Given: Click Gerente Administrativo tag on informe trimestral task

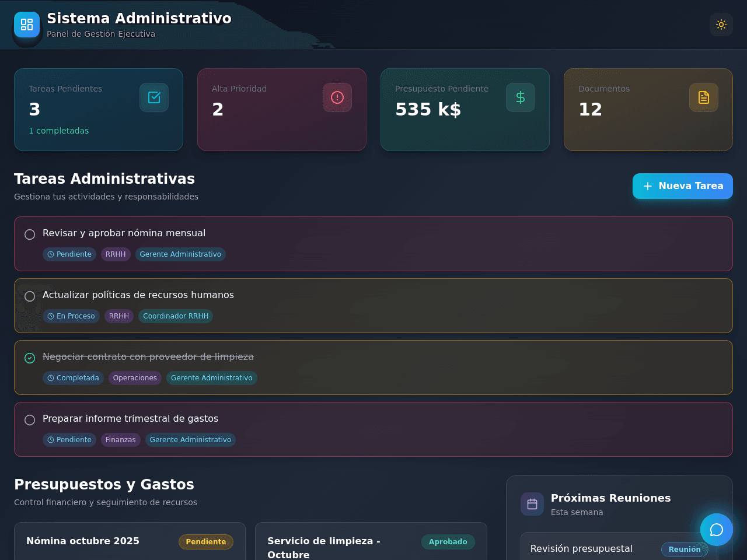Looking at the screenshot, I should coord(190,440).
